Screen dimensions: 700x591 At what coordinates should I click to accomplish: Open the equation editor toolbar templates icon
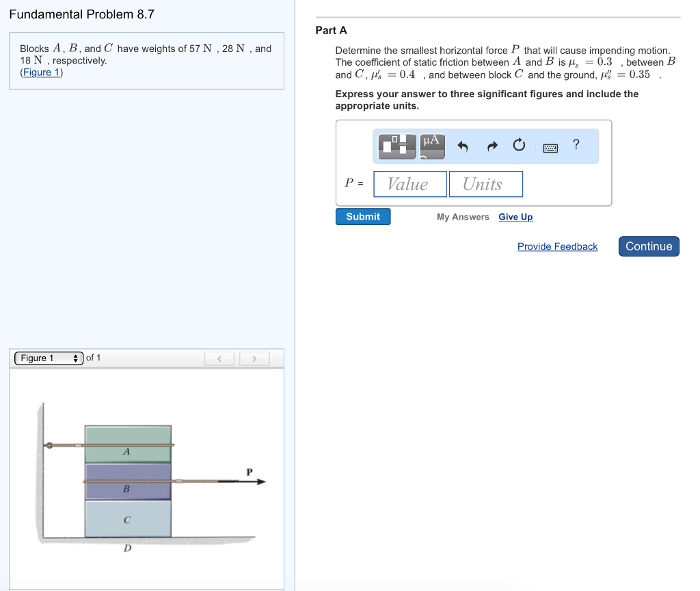pos(396,146)
